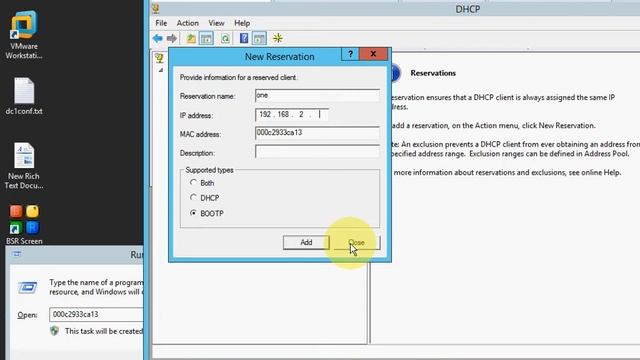Screen dimensions: 640x360
Task: Click the last octet of IP address
Action: coord(320,115)
